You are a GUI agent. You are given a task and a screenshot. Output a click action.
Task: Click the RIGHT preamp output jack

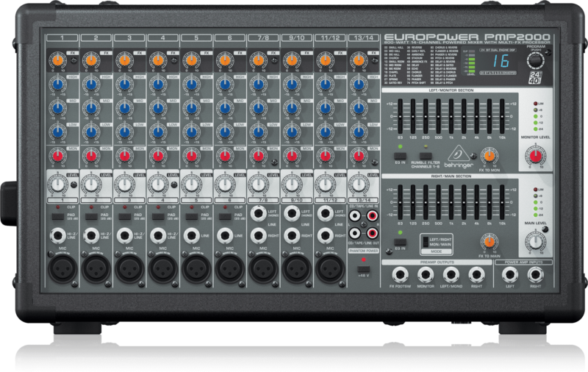[476, 275]
